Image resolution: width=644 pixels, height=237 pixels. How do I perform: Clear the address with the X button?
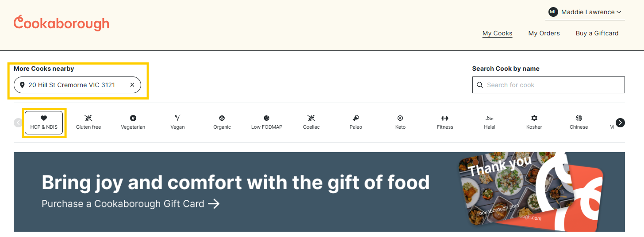point(132,85)
